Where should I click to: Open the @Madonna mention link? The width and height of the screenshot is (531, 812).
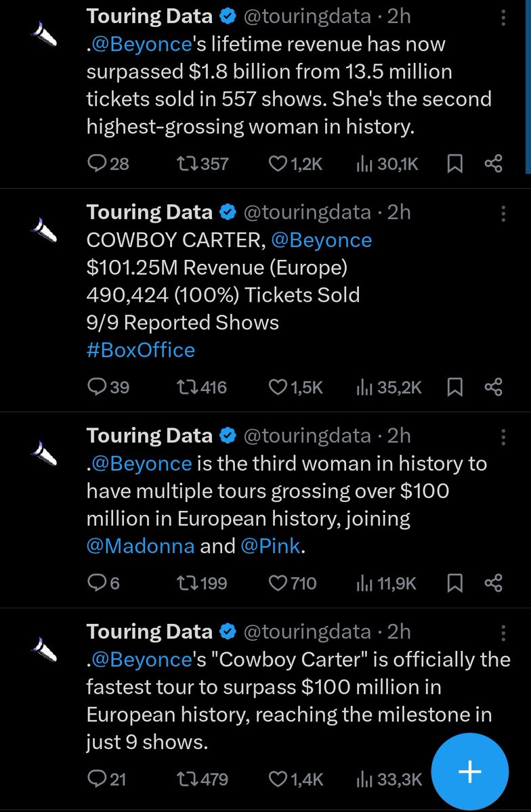(x=140, y=546)
